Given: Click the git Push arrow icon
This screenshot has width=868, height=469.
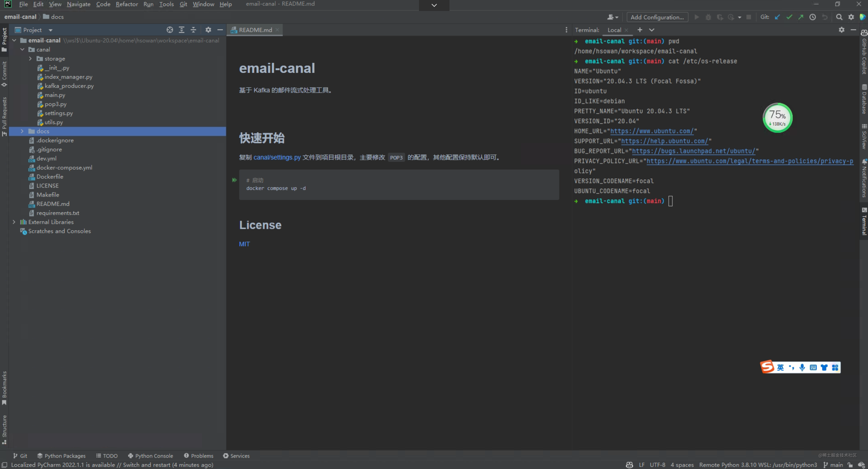Looking at the screenshot, I should pos(801,17).
